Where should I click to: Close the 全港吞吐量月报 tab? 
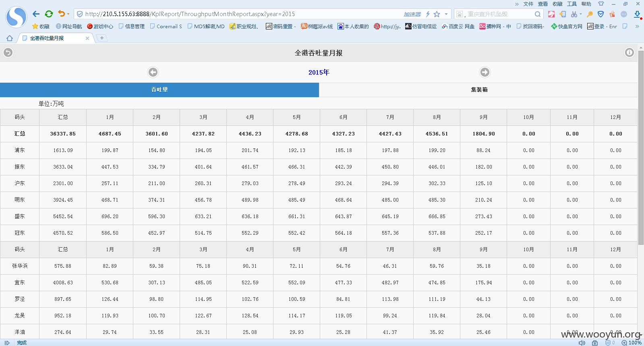tap(87, 38)
